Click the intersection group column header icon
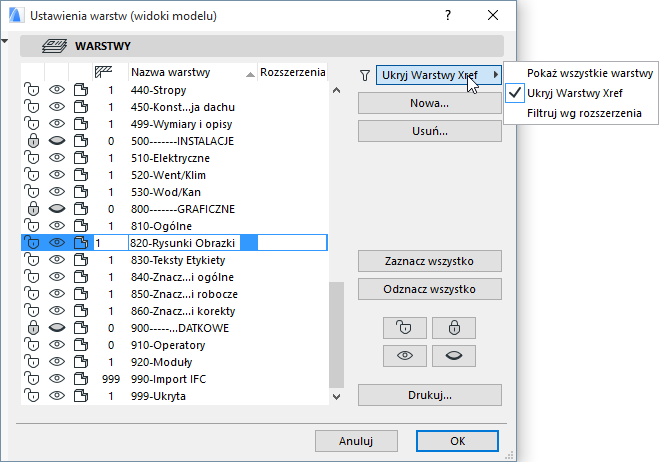Screen dimensions: 659x462 103,73
